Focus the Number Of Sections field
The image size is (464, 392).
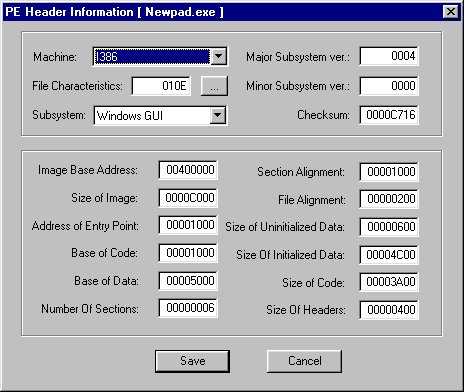(188, 308)
